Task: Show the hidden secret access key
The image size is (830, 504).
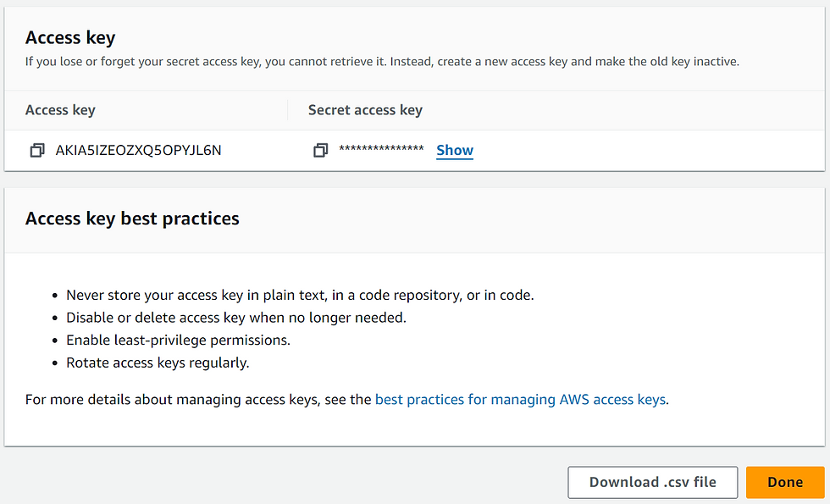Action: [x=455, y=151]
